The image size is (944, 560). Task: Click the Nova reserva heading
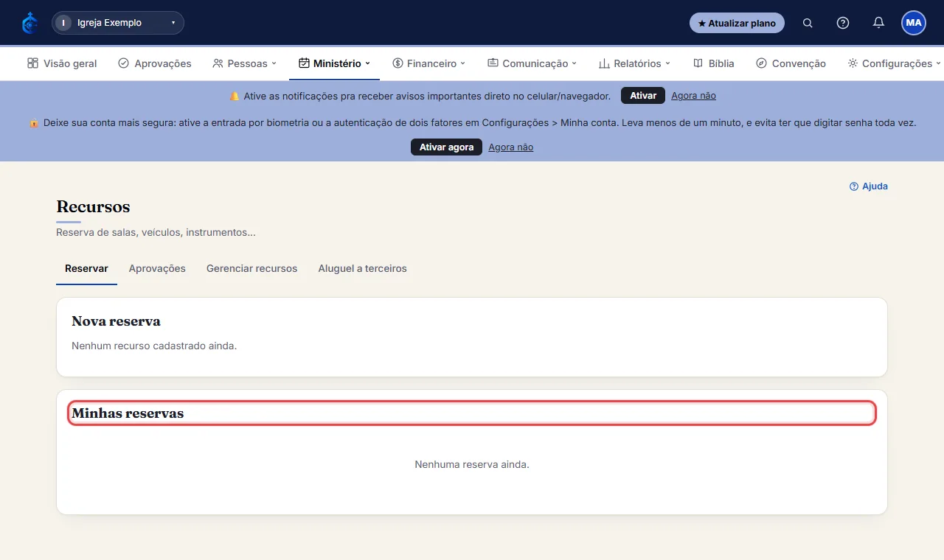(x=116, y=321)
